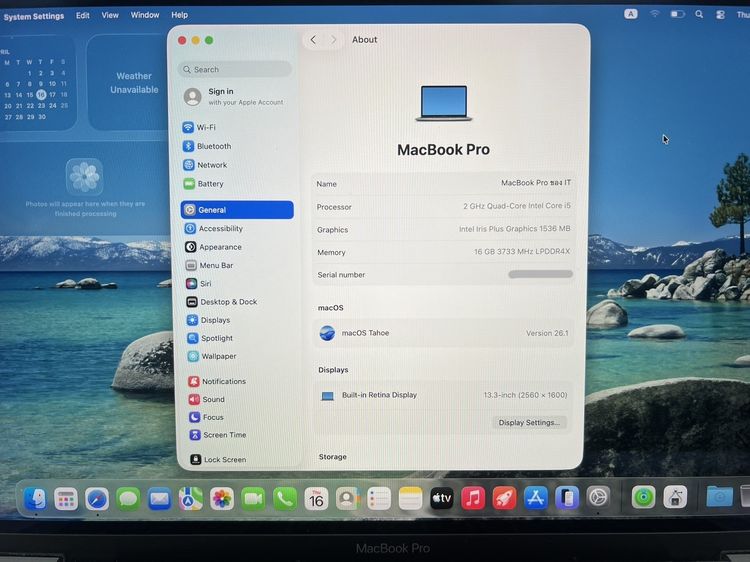Viewport: 750px width, 562px height.
Task: Open the View menu
Action: point(110,15)
